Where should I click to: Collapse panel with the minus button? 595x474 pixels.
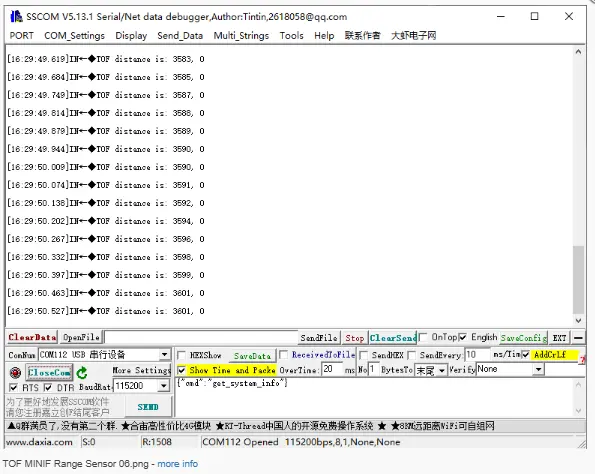(578, 337)
